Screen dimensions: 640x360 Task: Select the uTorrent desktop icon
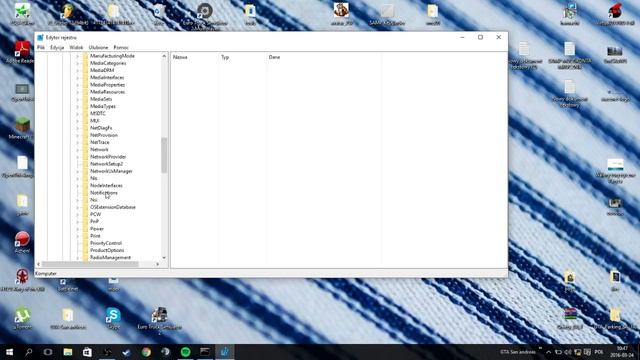[x=22, y=318]
